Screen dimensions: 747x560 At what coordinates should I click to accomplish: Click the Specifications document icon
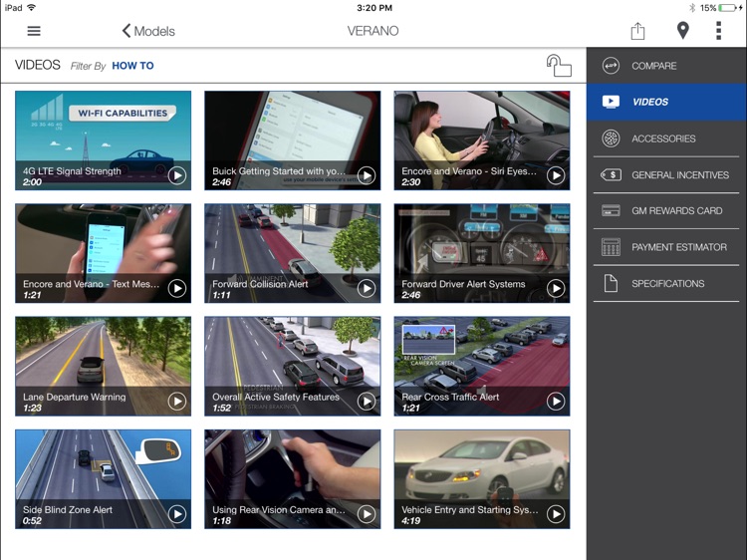(611, 284)
